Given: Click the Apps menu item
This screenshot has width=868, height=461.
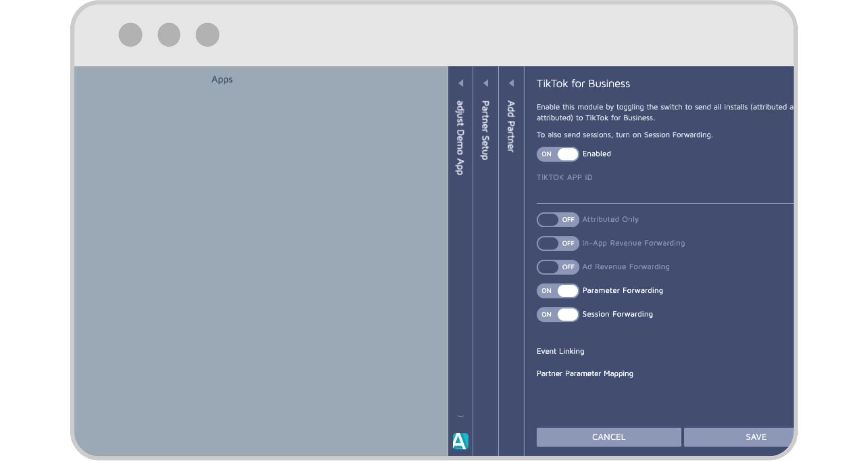Looking at the screenshot, I should pos(221,79).
